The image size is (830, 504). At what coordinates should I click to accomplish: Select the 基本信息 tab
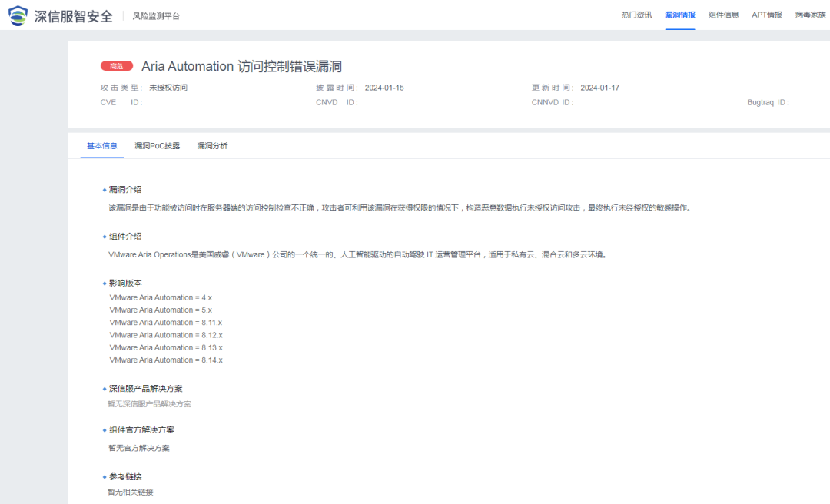[x=101, y=145]
